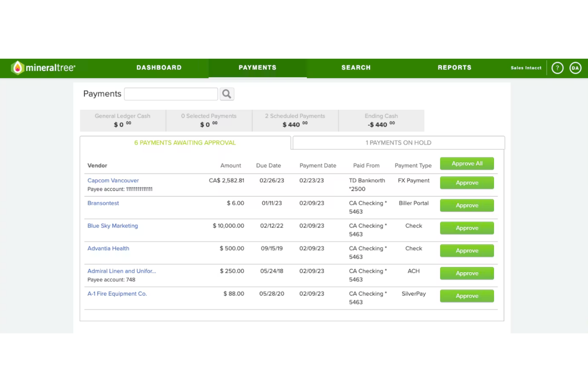The image size is (588, 392).
Task: Open the help question mark icon
Action: (557, 68)
